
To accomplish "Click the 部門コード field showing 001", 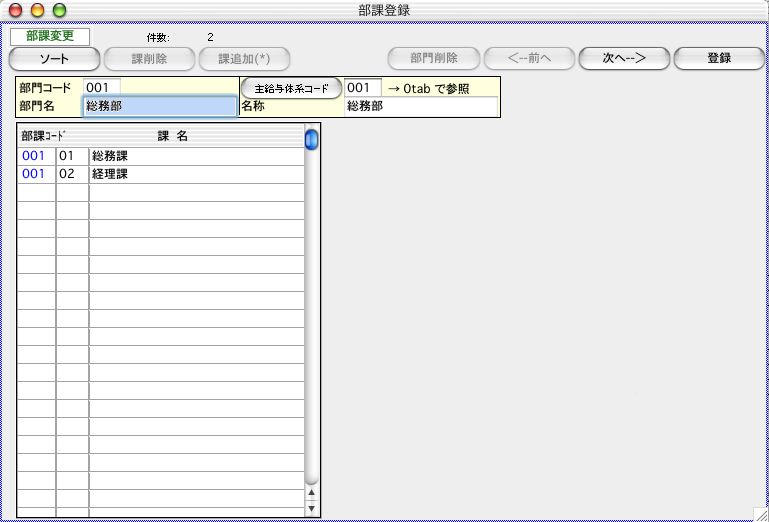I will point(102,88).
